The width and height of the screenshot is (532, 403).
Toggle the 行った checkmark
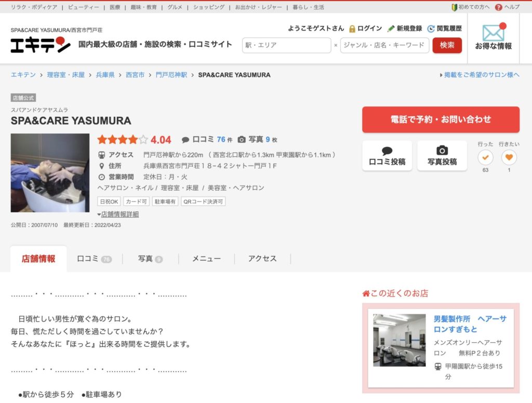tap(485, 156)
